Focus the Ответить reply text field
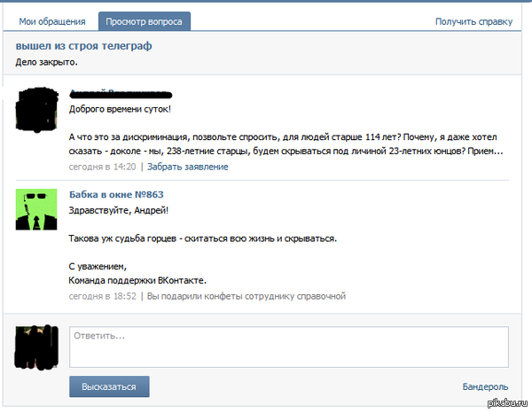 (x=289, y=347)
